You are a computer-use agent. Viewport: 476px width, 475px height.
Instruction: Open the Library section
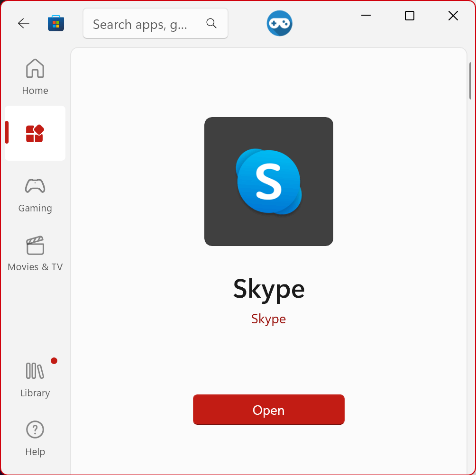[35, 380]
